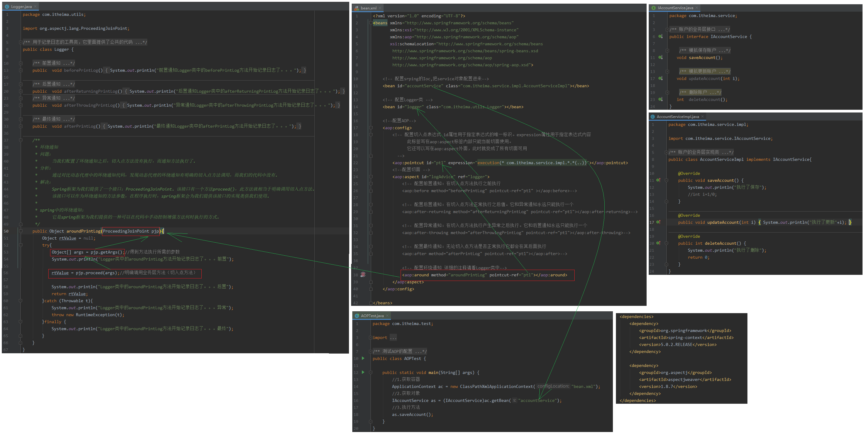The image size is (868, 439).
Task: Click version 5.0.2.RELEASE in dependencies snippet
Action: (678, 344)
